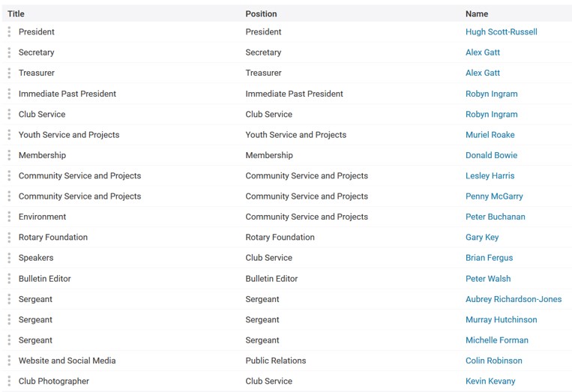Click the drag handle for Secretary row
The height and width of the screenshot is (392, 572).
(9, 52)
